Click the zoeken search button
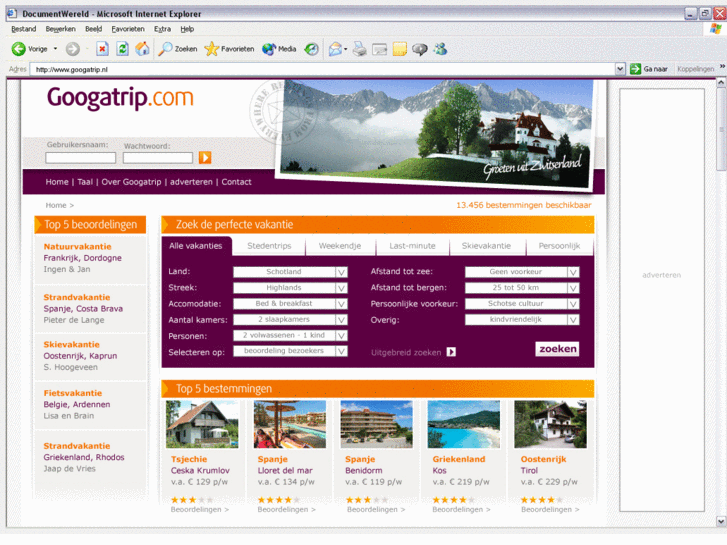The width and height of the screenshot is (727, 545). 557,349
